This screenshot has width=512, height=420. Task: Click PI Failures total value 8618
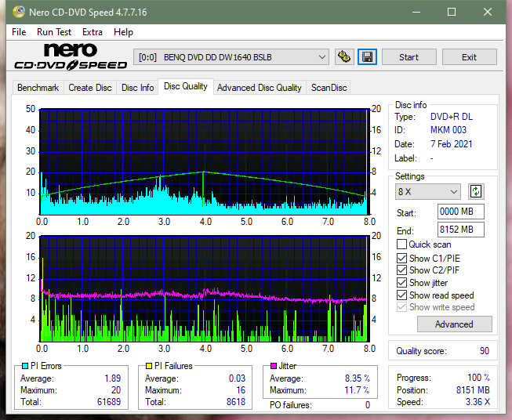tap(236, 402)
